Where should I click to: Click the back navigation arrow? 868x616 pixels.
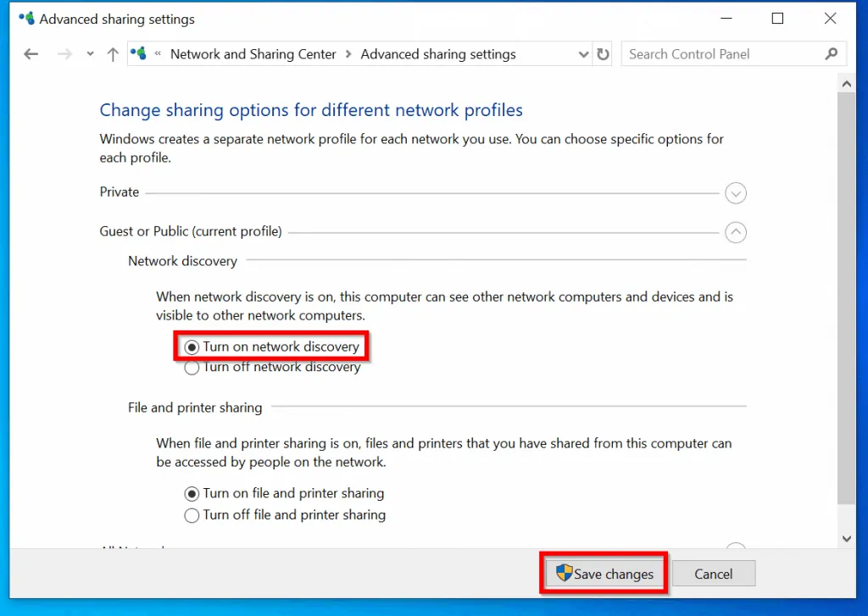pyautogui.click(x=31, y=53)
